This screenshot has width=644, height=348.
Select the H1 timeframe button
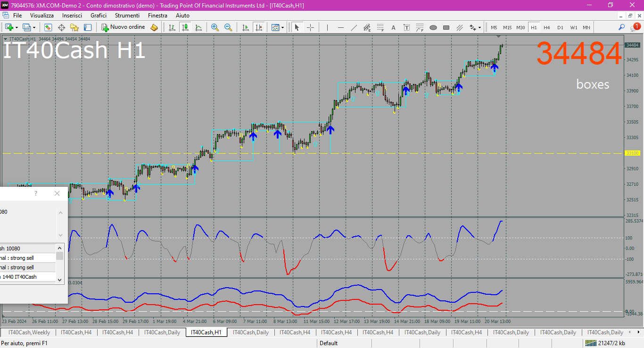(x=534, y=27)
